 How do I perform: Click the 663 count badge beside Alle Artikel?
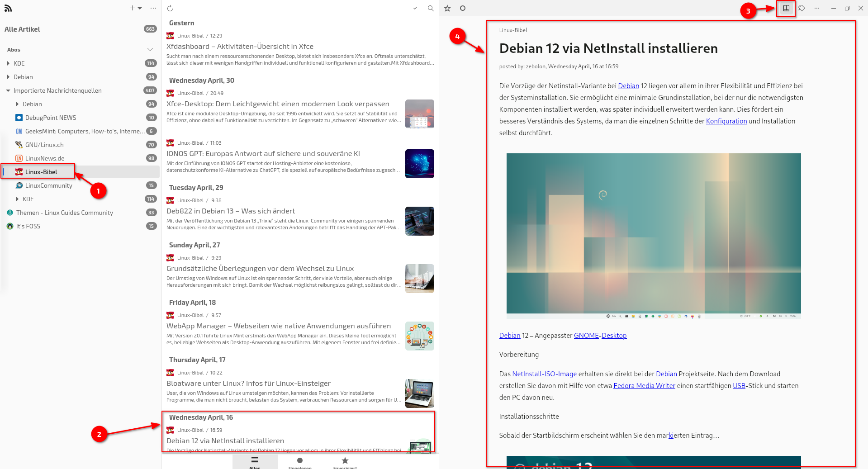[x=150, y=29]
